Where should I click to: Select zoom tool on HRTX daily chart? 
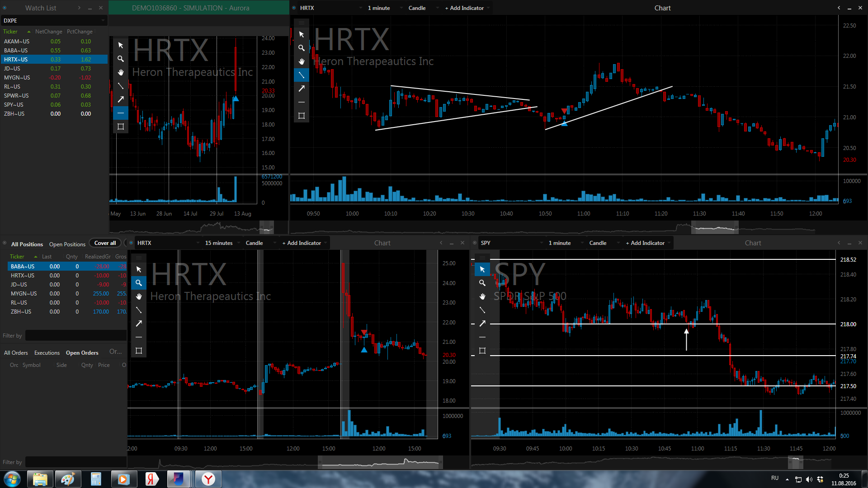pos(121,59)
